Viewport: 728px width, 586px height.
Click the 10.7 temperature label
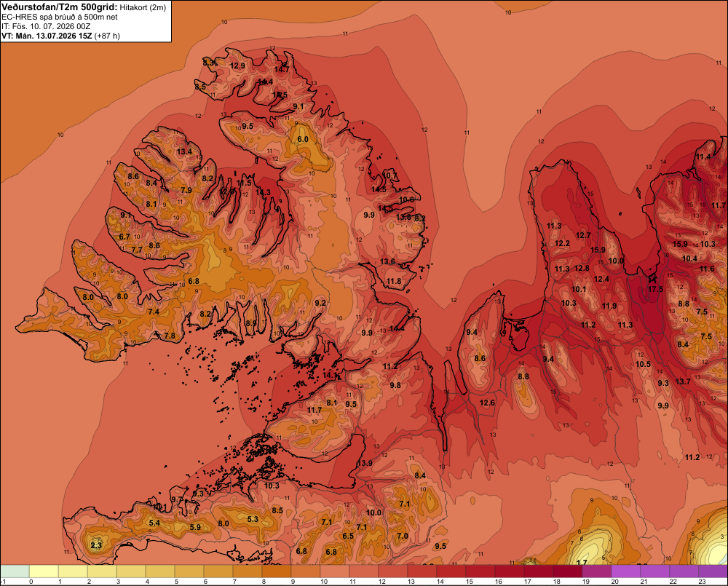coord(390,175)
